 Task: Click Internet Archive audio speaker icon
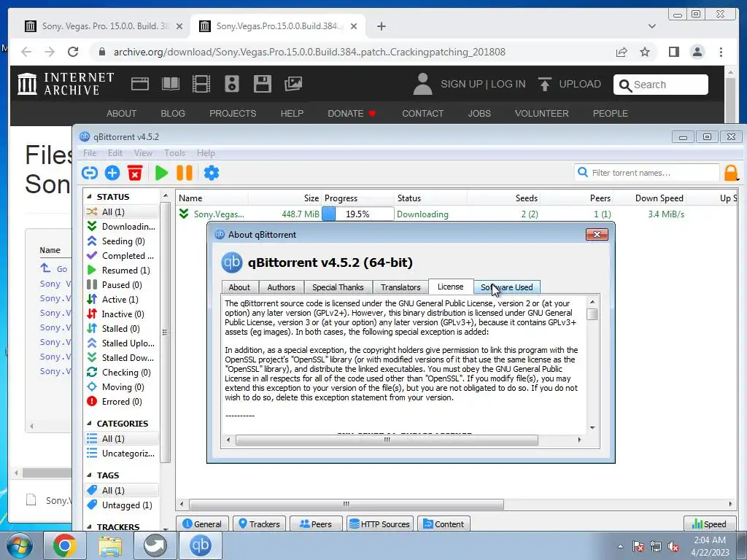[x=231, y=84]
